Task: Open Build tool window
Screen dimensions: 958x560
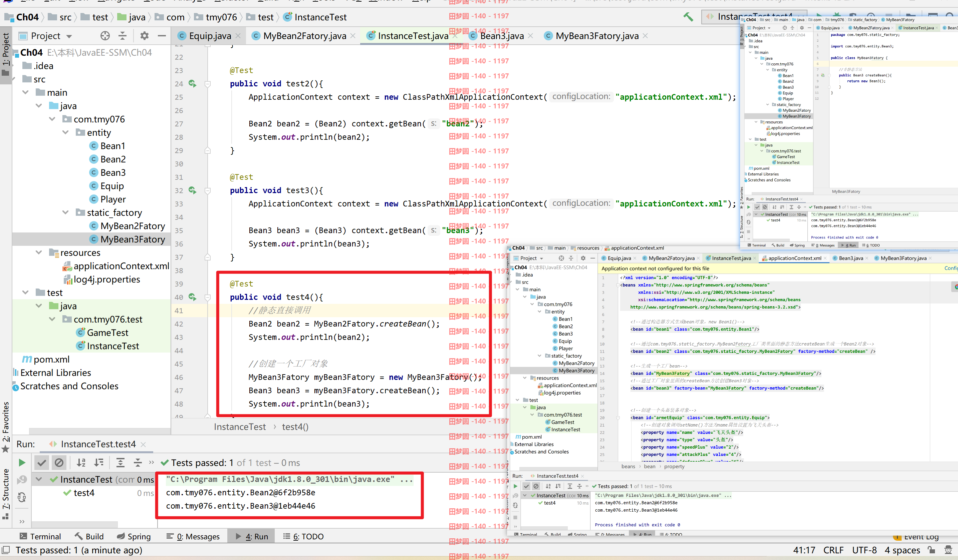Action: (x=89, y=536)
